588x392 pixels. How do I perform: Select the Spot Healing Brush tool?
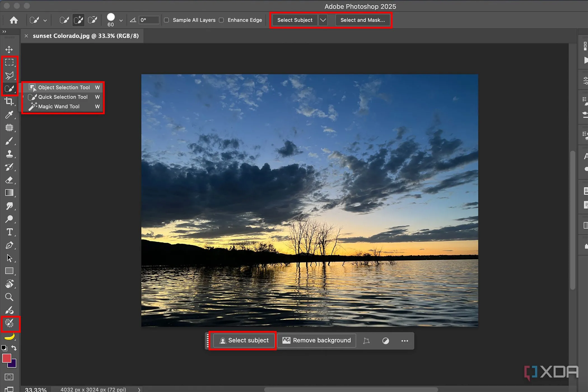tap(9, 128)
